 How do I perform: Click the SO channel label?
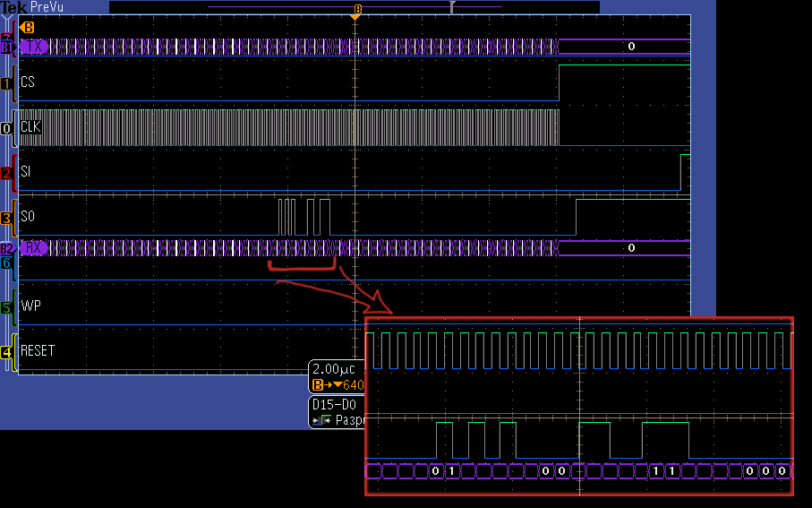point(28,216)
